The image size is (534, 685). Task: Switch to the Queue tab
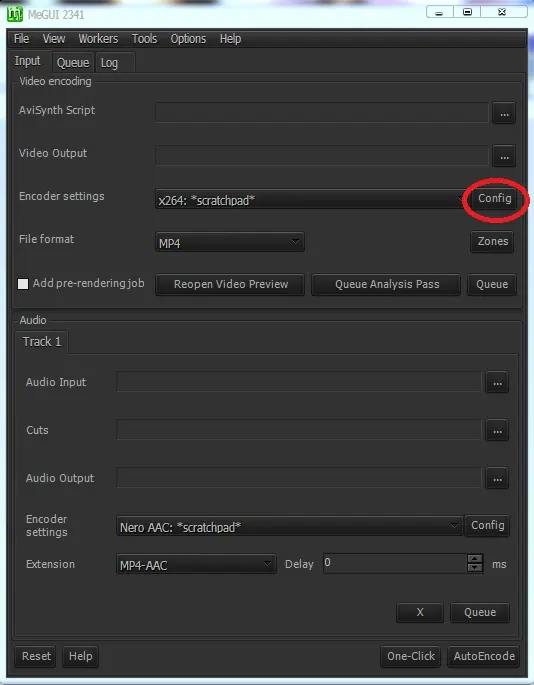tap(73, 63)
